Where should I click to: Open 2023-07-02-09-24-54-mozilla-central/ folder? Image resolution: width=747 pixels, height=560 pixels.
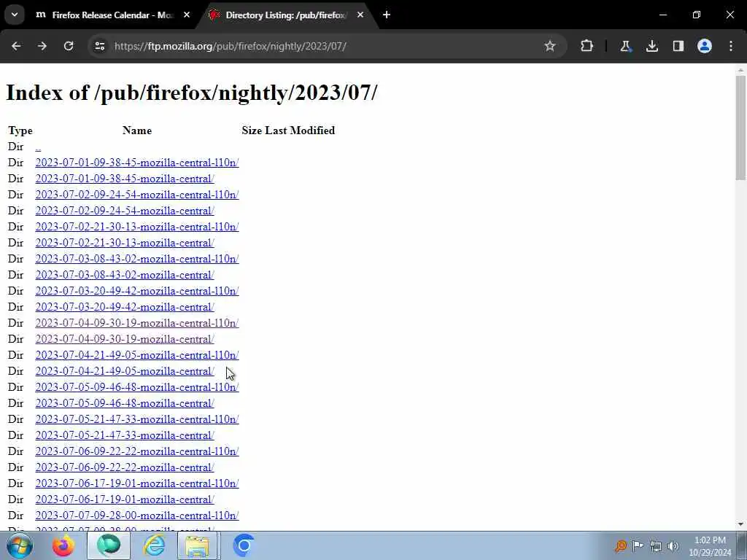point(125,211)
